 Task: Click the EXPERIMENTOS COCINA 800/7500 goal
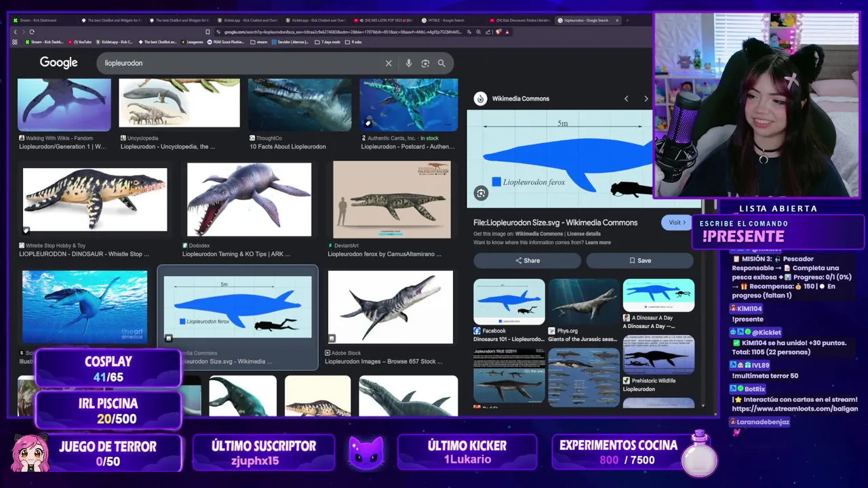[618, 453]
